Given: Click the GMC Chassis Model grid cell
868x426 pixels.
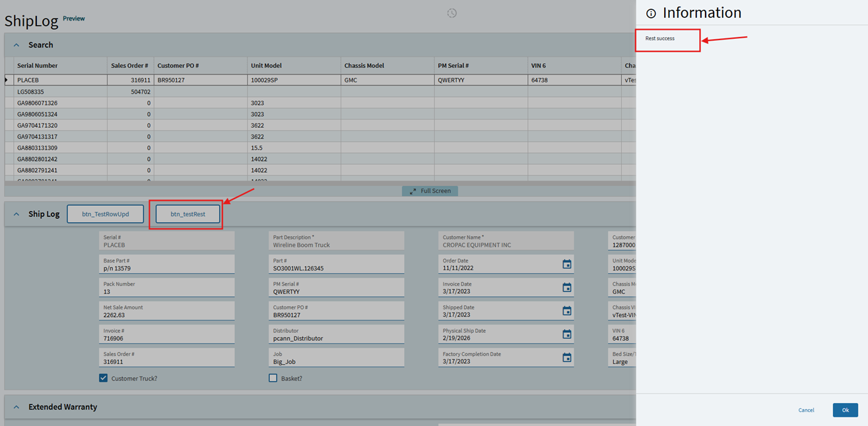Looking at the screenshot, I should pyautogui.click(x=387, y=80).
